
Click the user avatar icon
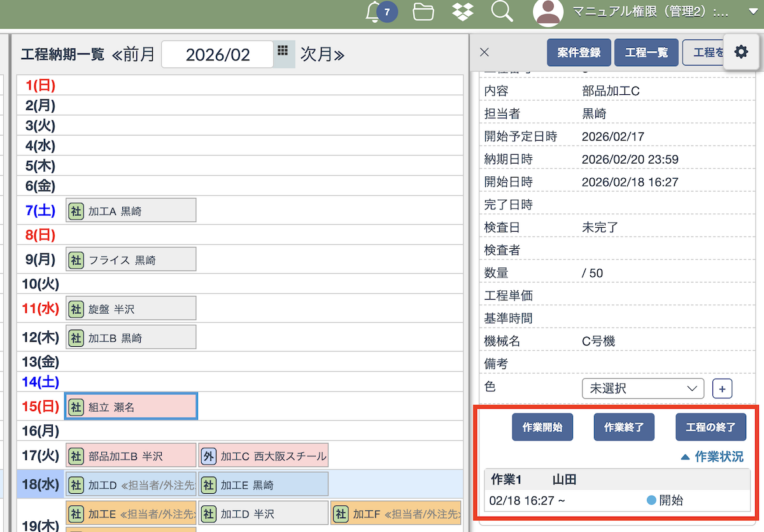point(548,12)
